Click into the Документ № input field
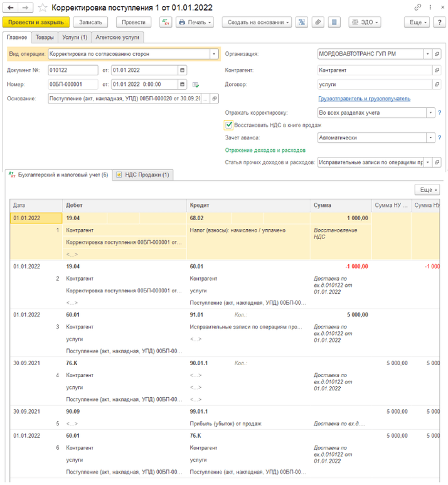 click(x=73, y=70)
